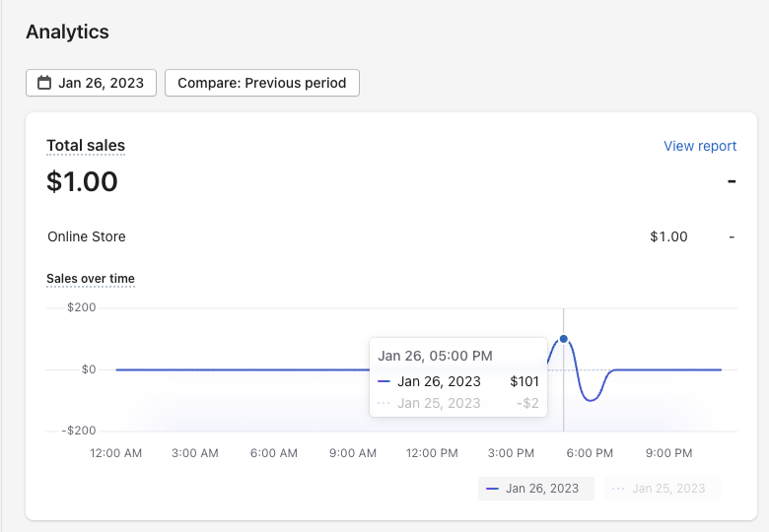
Task: Open Compare: Previous period dropdown
Action: point(261,83)
